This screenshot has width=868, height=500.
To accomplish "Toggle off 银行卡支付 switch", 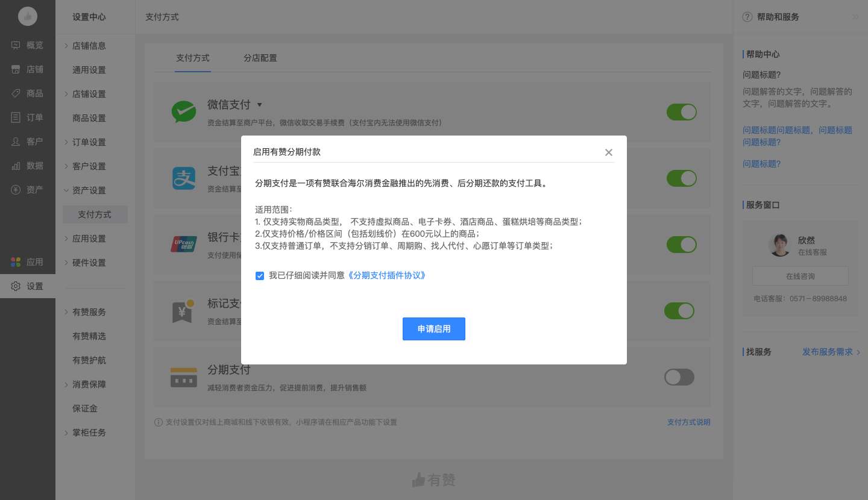I will [682, 245].
